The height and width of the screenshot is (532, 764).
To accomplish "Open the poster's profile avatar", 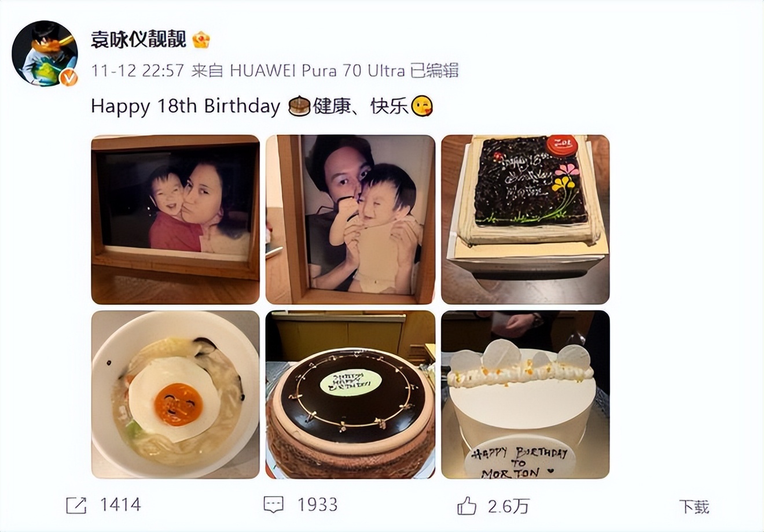I will (x=45, y=53).
